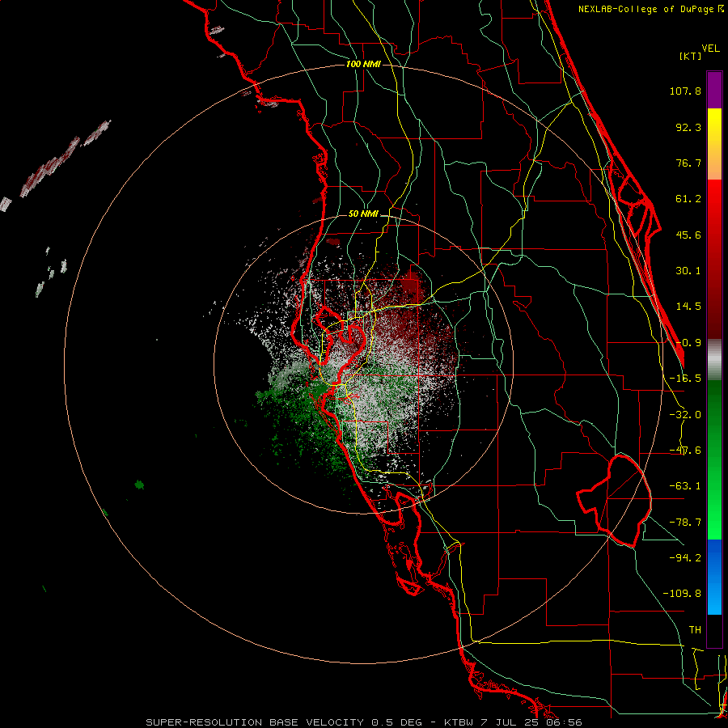The width and height of the screenshot is (728, 728).
Task: Pick the purple band on the velocity scale
Action: (714, 90)
